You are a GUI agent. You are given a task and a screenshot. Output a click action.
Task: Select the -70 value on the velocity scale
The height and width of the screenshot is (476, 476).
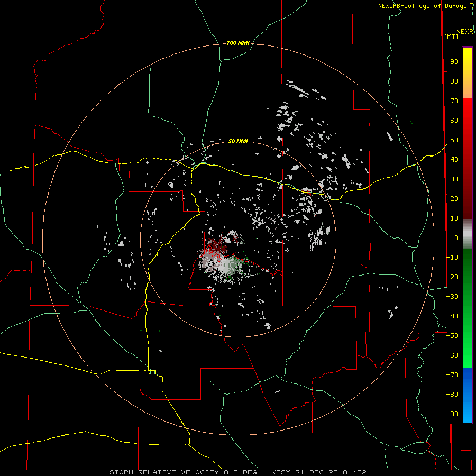coord(452,375)
